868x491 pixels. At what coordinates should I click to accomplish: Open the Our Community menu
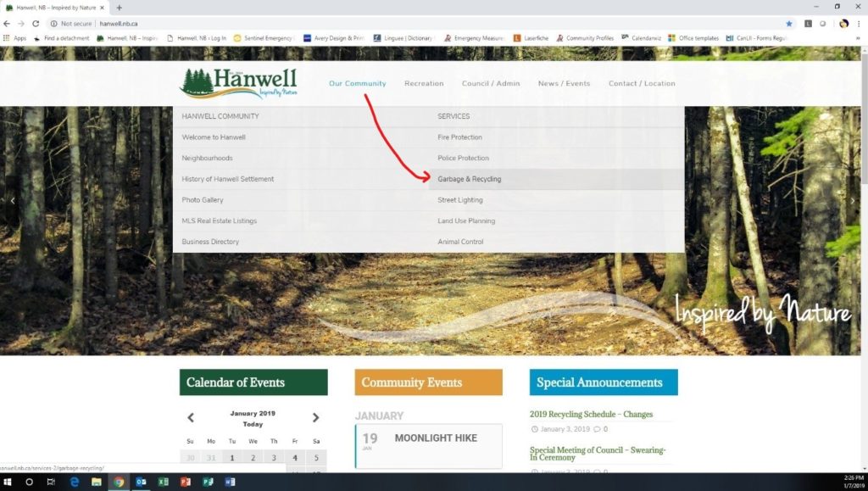358,84
